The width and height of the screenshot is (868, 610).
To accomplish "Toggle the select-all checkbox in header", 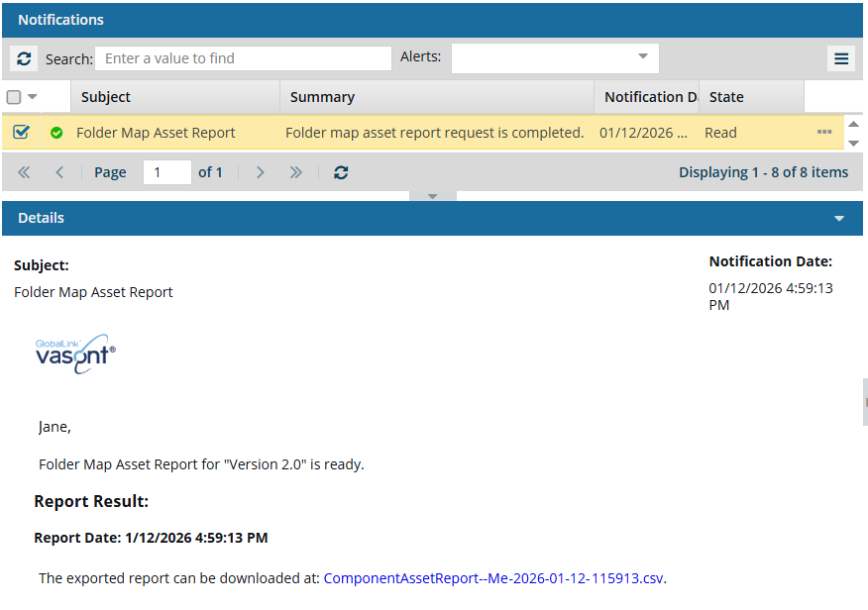I will [x=14, y=97].
